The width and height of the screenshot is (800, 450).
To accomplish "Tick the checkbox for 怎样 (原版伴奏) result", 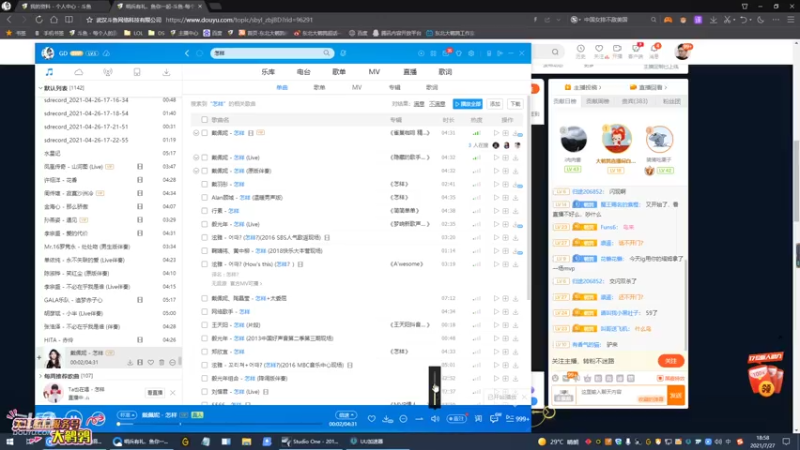I will pyautogui.click(x=205, y=171).
